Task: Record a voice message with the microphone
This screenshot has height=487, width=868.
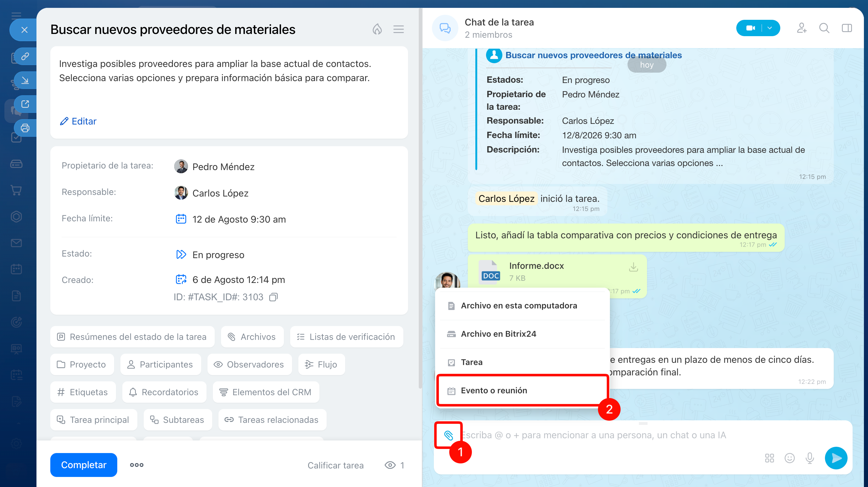Action: tap(810, 458)
